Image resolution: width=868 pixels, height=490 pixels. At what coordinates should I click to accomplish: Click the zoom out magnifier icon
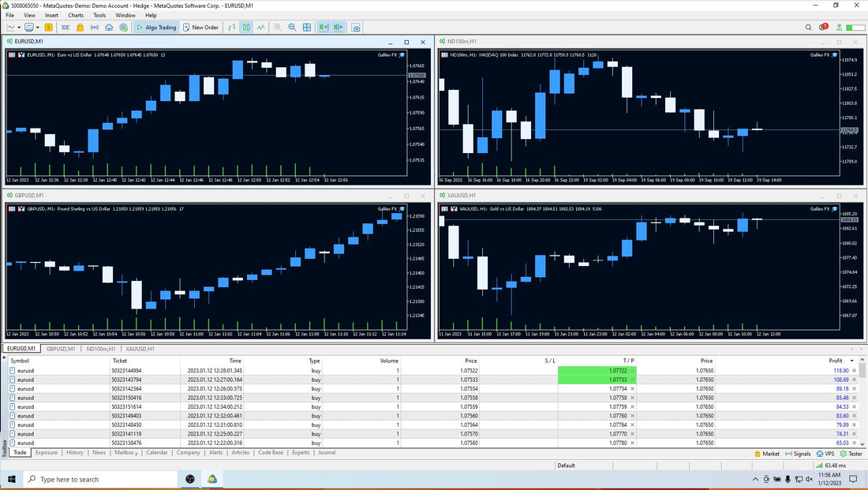click(x=292, y=28)
